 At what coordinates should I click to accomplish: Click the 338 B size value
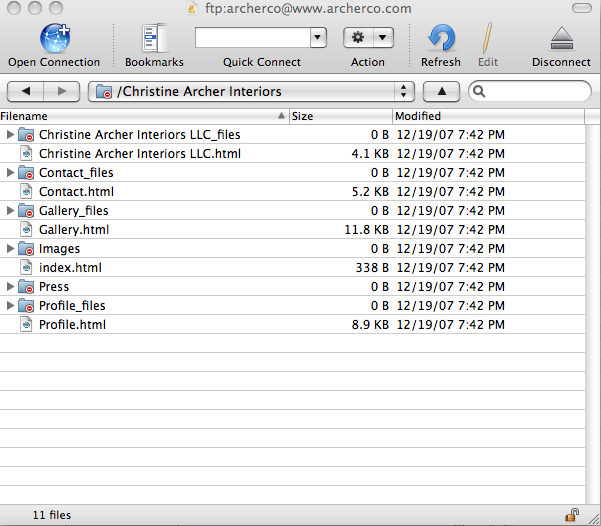pyautogui.click(x=372, y=268)
